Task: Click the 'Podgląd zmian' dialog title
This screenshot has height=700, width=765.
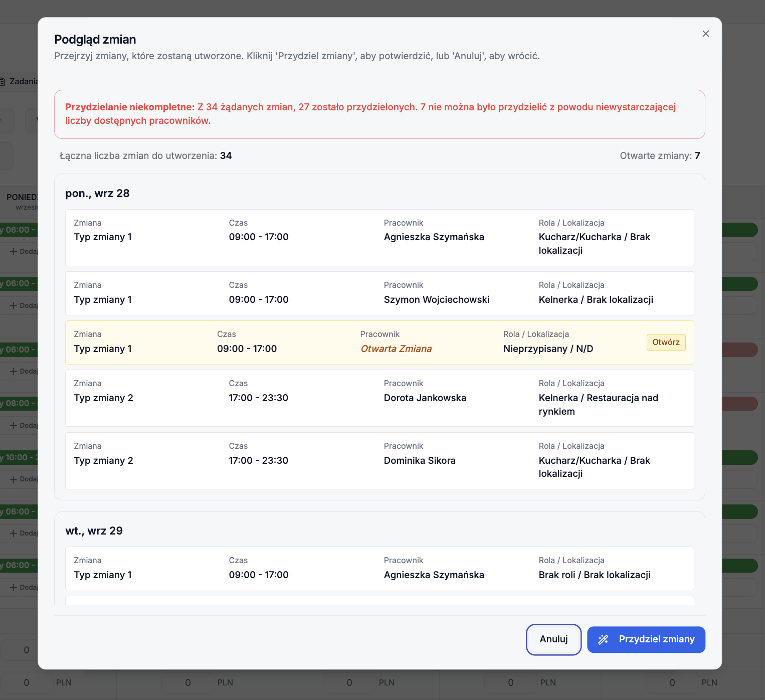Action: coord(95,40)
